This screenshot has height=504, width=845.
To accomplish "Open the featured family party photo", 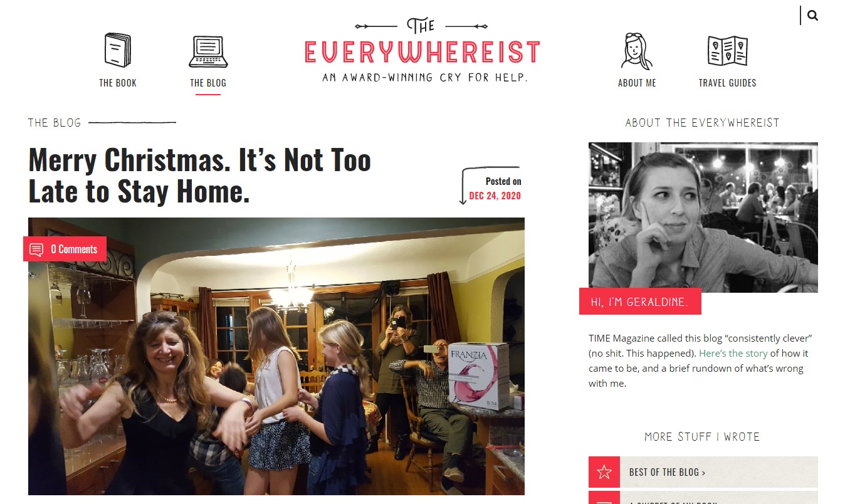I will coord(276,356).
